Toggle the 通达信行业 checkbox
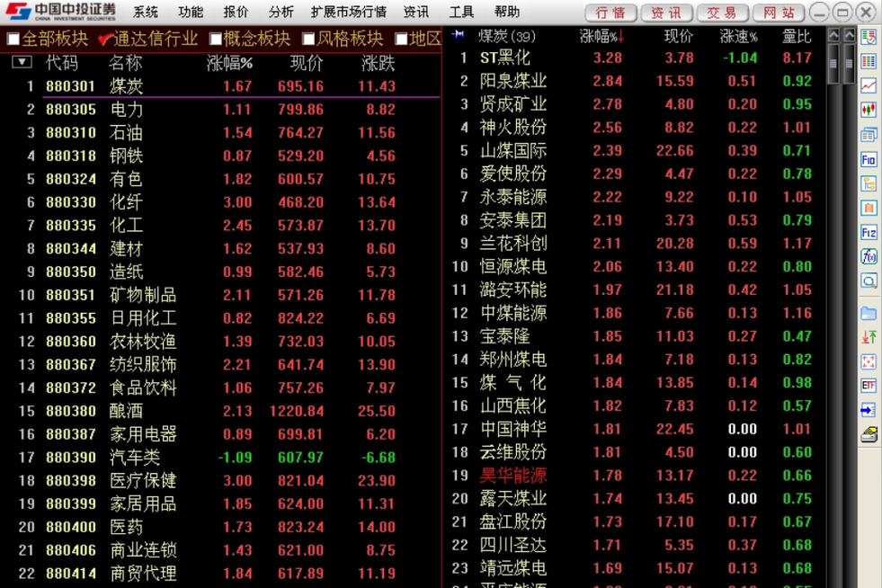The width and height of the screenshot is (882, 588). tap(104, 40)
